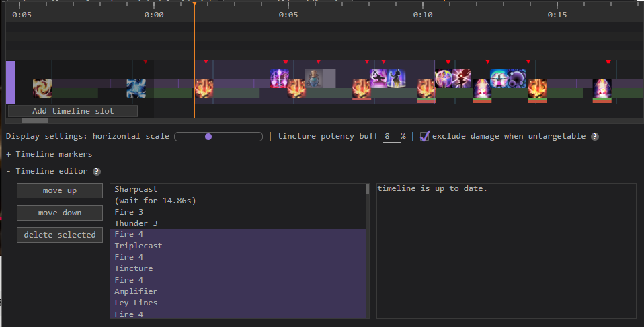Viewport: 644px width, 327px height.
Task: Select the blue Thunder 3 timeline icon
Action: coord(136,88)
